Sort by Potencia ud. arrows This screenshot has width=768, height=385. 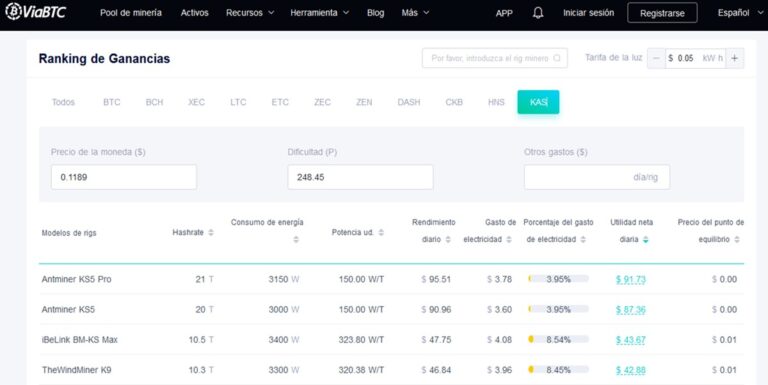pos(381,232)
